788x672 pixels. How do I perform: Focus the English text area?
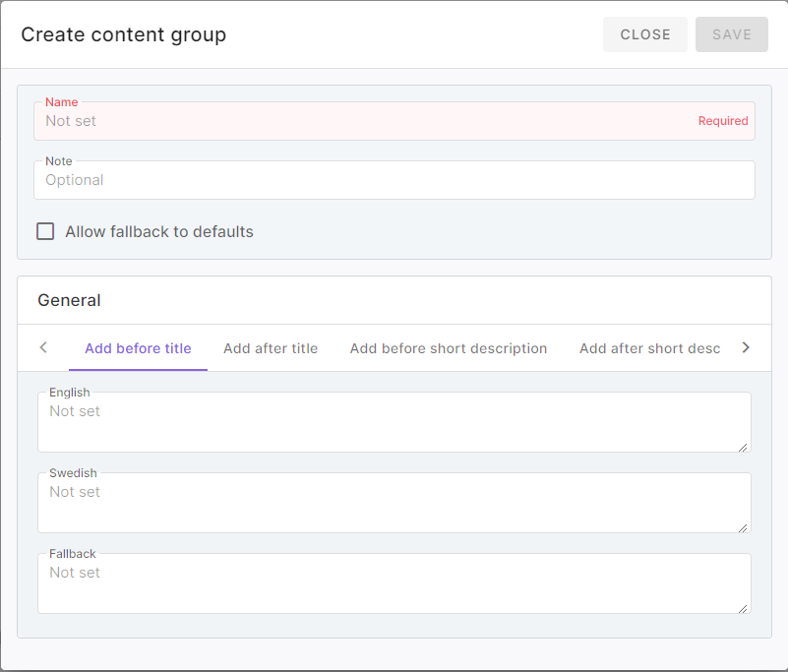point(394,423)
